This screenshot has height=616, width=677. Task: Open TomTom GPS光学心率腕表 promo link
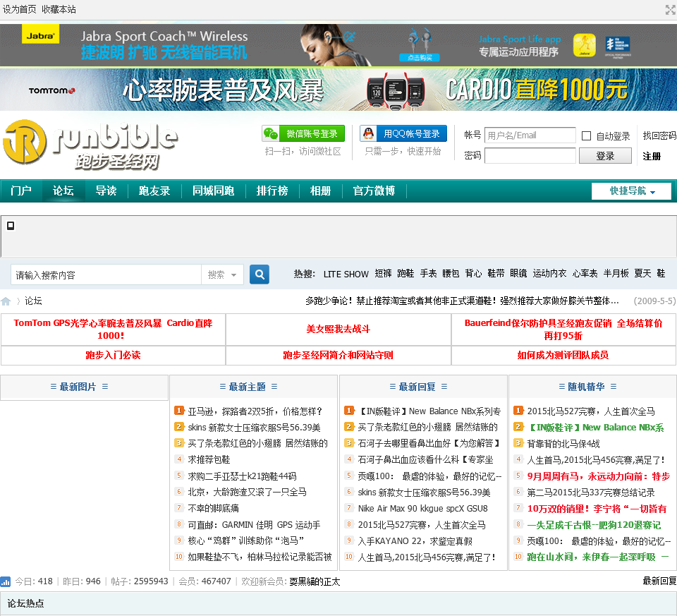[x=113, y=329]
